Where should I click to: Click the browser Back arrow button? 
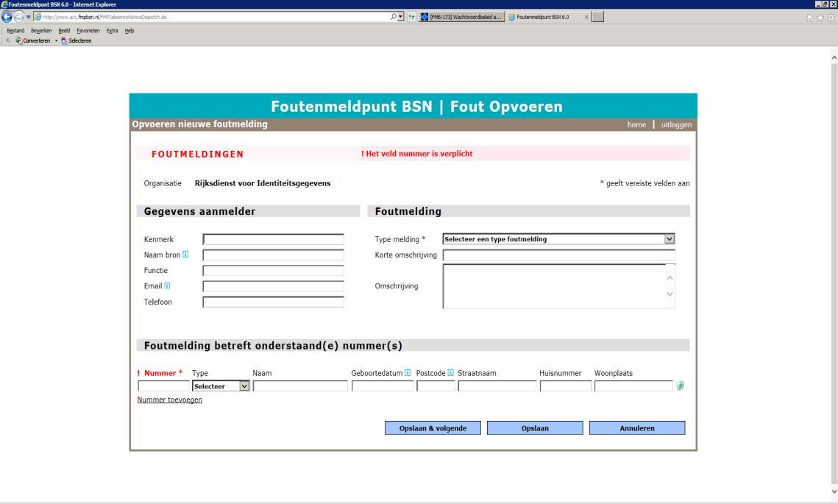[7, 17]
